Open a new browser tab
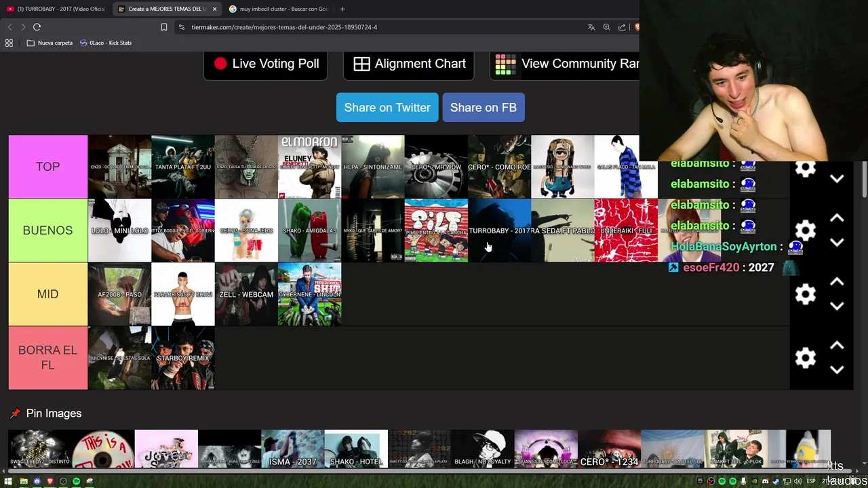The width and height of the screenshot is (868, 488). [342, 9]
